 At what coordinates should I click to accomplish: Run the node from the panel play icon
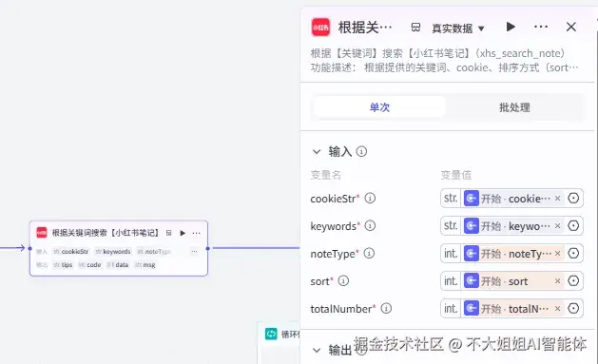pyautogui.click(x=511, y=27)
